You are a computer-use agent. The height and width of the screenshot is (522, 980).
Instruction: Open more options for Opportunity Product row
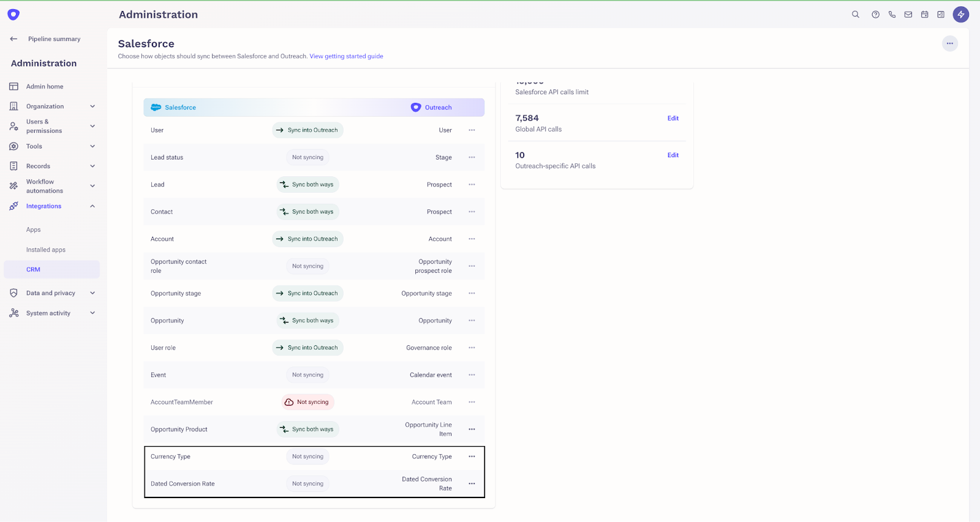click(472, 430)
